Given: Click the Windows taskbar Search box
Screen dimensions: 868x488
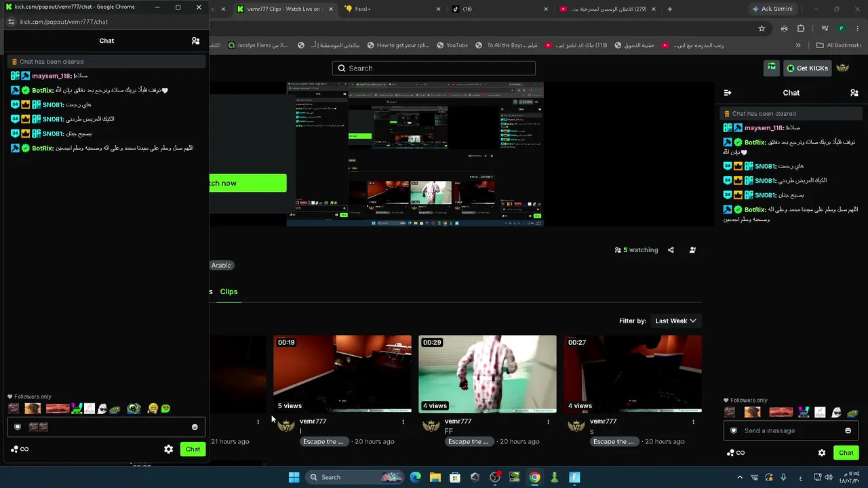Looking at the screenshot, I should [355, 477].
